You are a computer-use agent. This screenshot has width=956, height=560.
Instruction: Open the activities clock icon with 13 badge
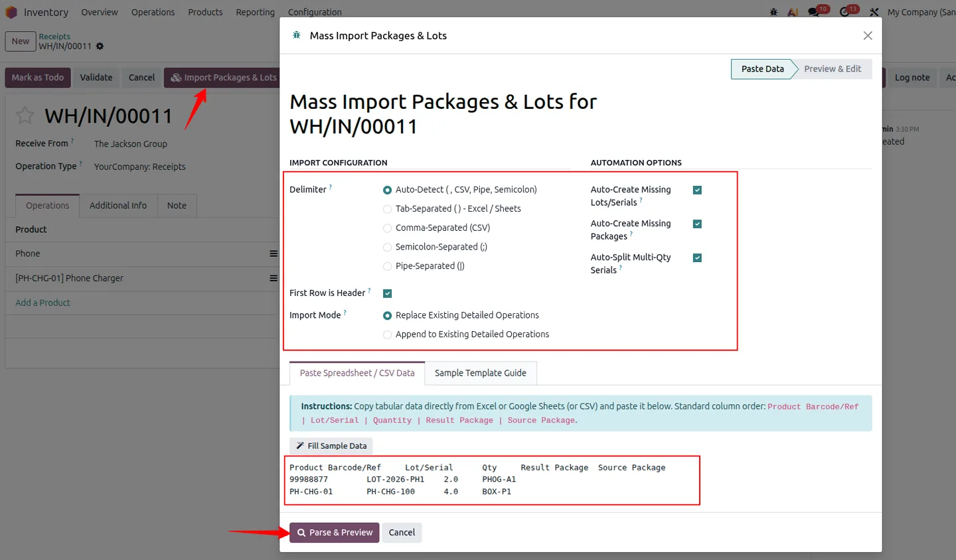click(x=844, y=12)
